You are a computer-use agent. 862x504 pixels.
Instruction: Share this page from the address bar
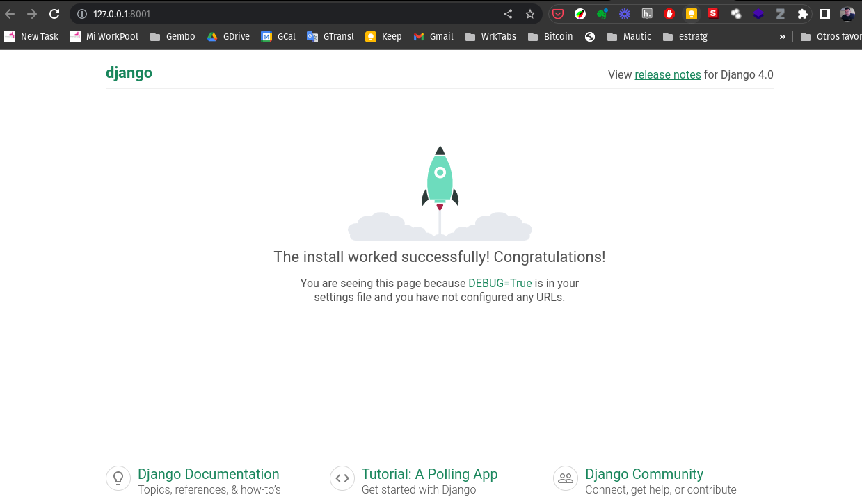[508, 14]
